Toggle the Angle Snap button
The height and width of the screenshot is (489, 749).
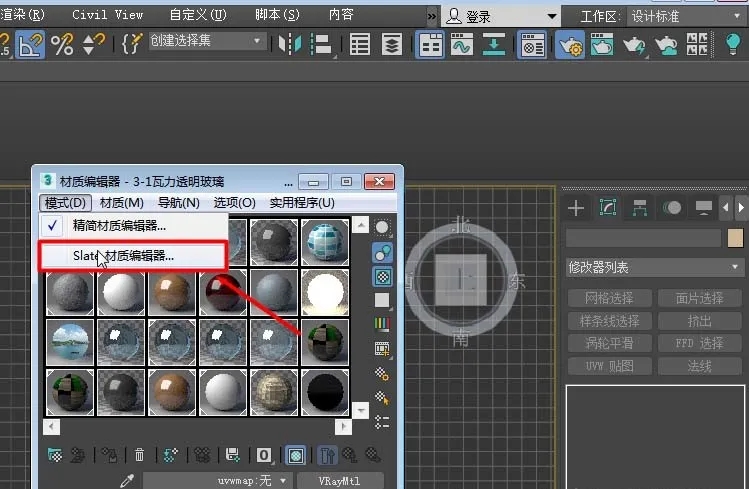pos(30,44)
